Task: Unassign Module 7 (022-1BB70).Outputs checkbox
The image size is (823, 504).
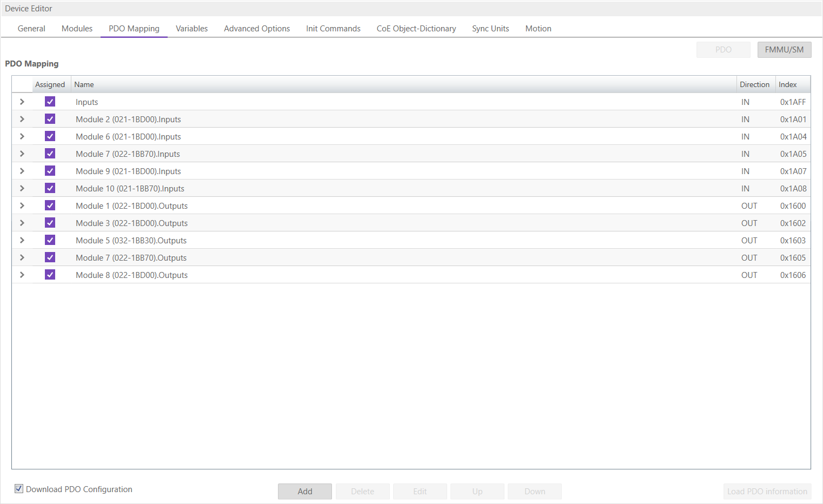Action: (x=50, y=257)
